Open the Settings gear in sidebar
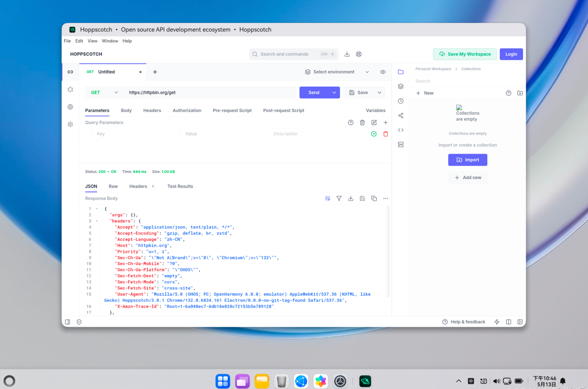 70,125
